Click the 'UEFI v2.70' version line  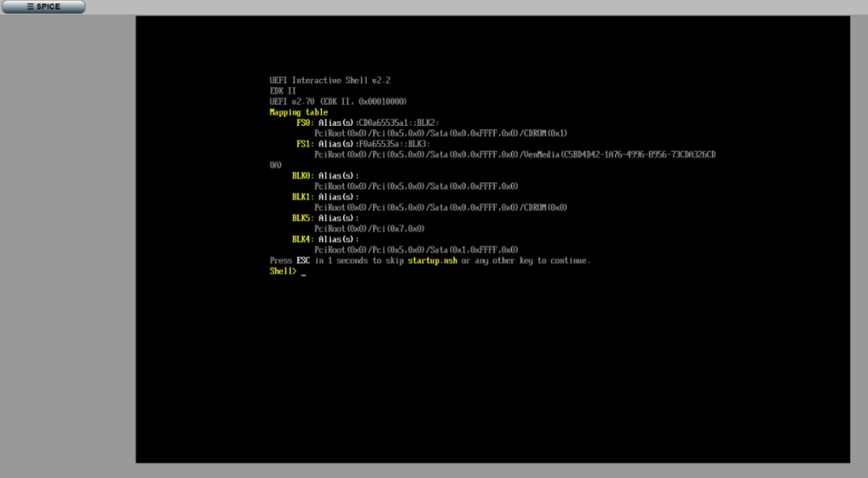coord(338,101)
